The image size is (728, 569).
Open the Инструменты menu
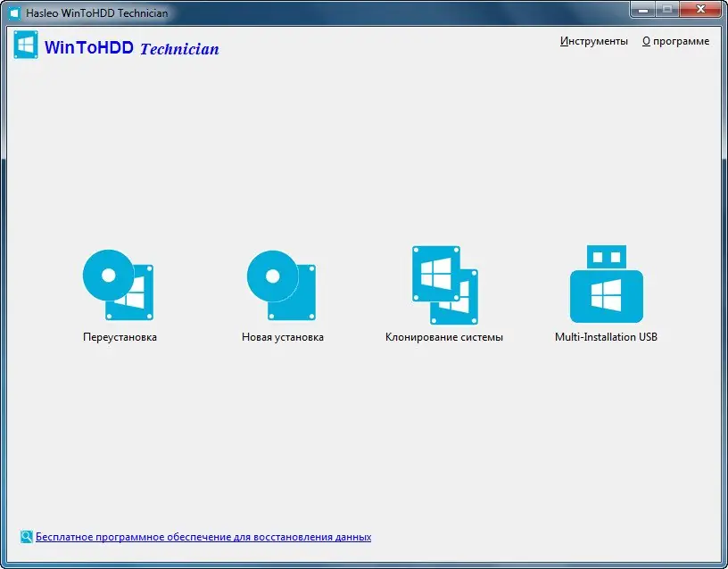coord(594,41)
